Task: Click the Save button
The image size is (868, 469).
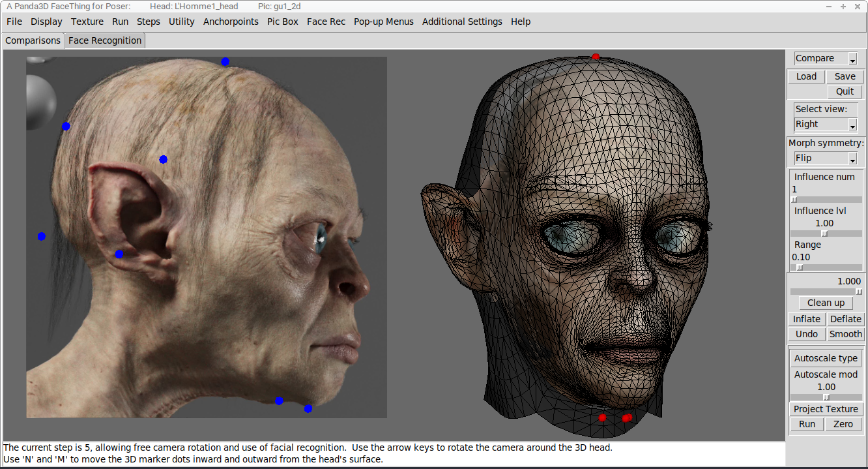Action: pos(845,76)
